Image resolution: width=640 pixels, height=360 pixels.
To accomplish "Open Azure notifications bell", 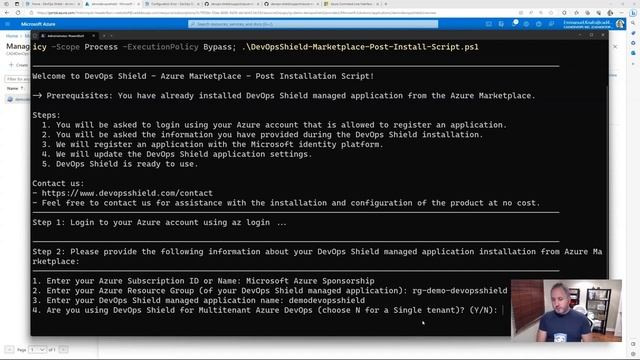I will click(514, 24).
